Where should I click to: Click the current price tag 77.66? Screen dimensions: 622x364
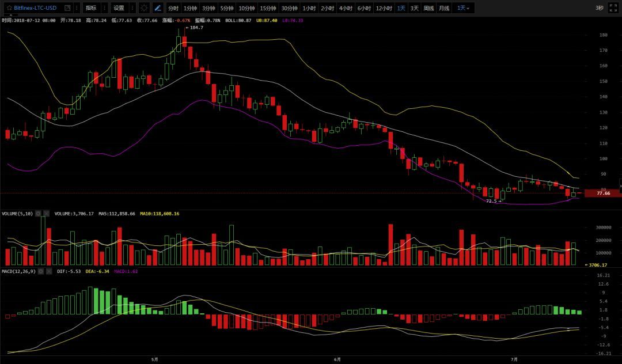click(x=604, y=193)
